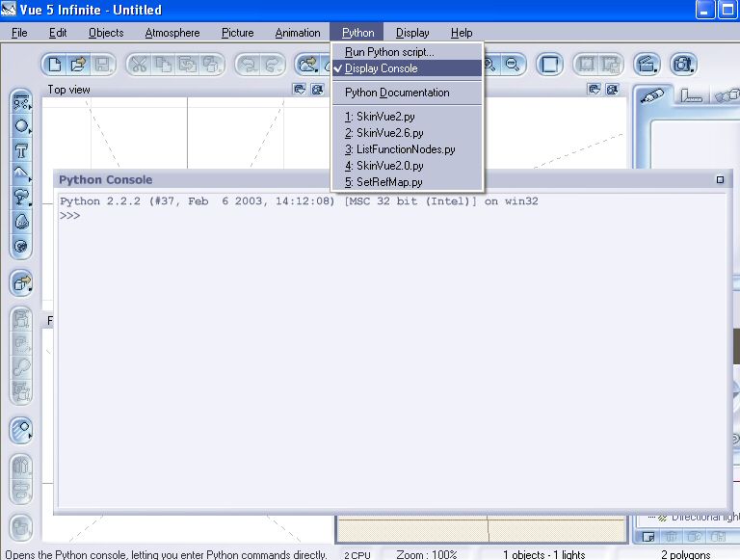The image size is (740, 560).
Task: Switch to Numerics (ruler) tab in right panel
Action: point(692,95)
